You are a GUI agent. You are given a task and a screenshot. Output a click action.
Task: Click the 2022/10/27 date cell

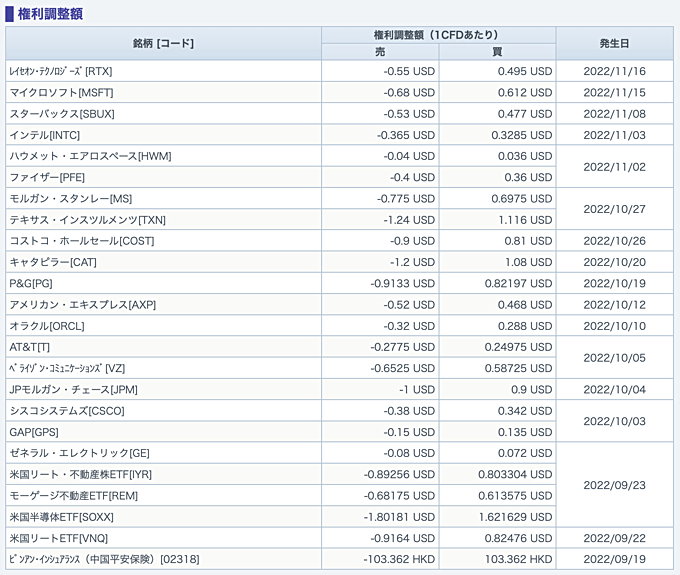[615, 209]
